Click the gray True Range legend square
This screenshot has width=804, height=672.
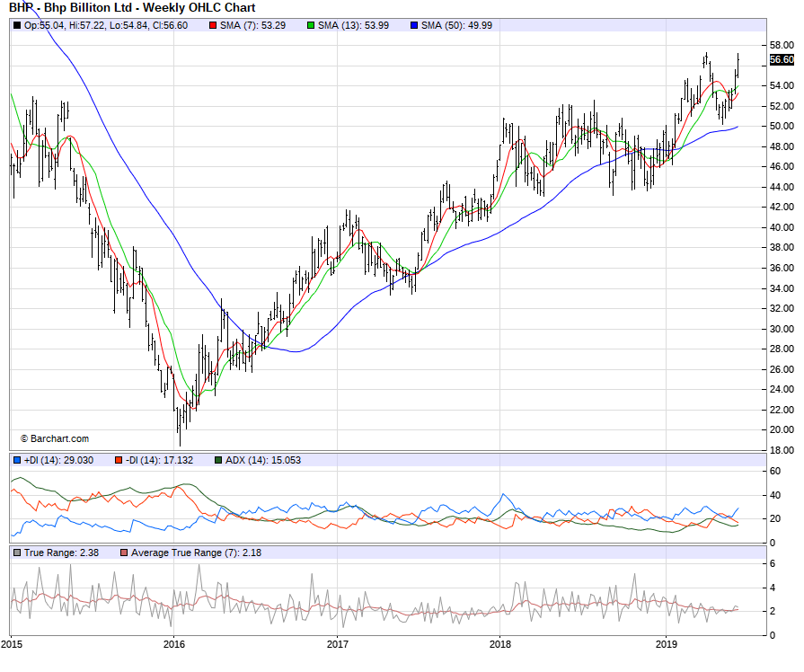[x=17, y=553]
